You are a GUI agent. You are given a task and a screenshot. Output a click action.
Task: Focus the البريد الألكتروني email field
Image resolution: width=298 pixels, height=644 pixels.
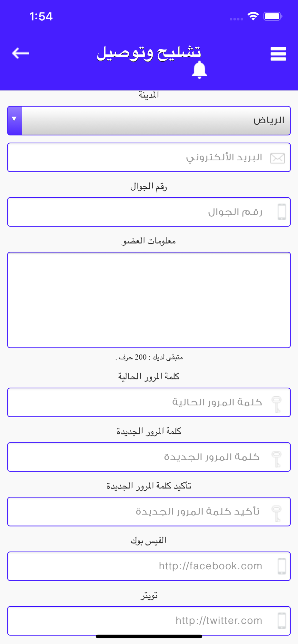tap(149, 157)
